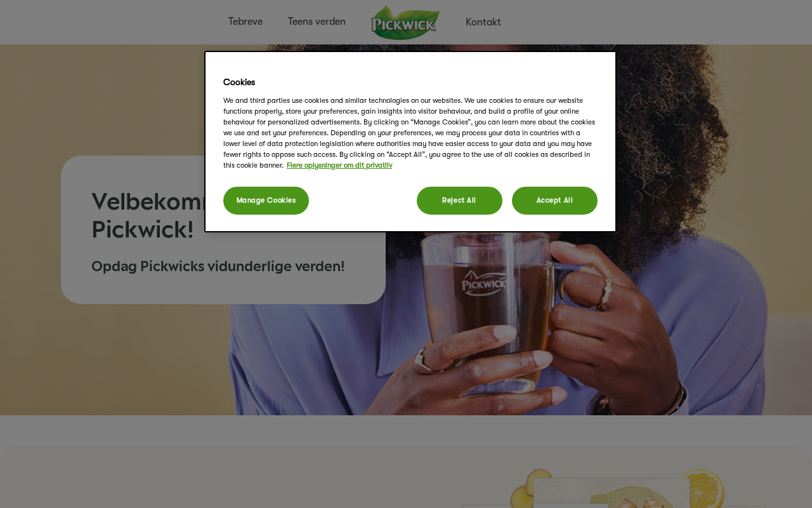
Task: Click the Pickwick logo printed on the glass mug
Action: pyautogui.click(x=483, y=283)
